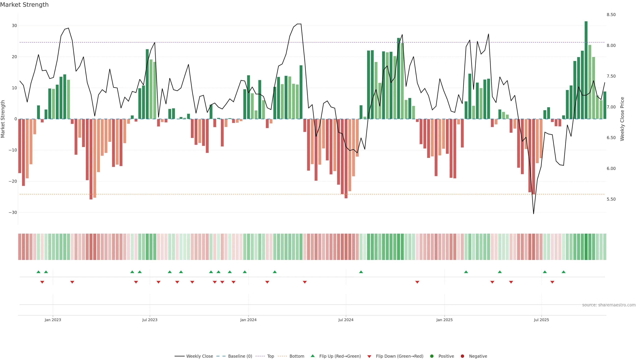Click the green triangle icon in the Flip Up legend entry

pyautogui.click(x=312, y=356)
